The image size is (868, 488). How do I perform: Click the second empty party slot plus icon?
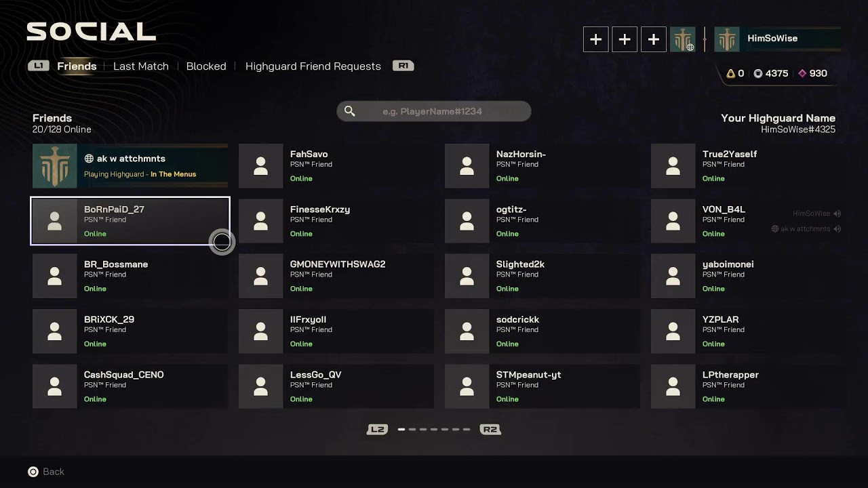point(625,39)
